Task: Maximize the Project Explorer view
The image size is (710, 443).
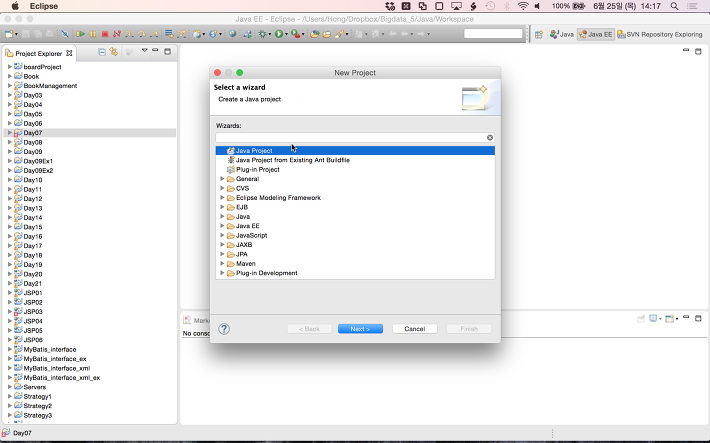Action: (167, 52)
